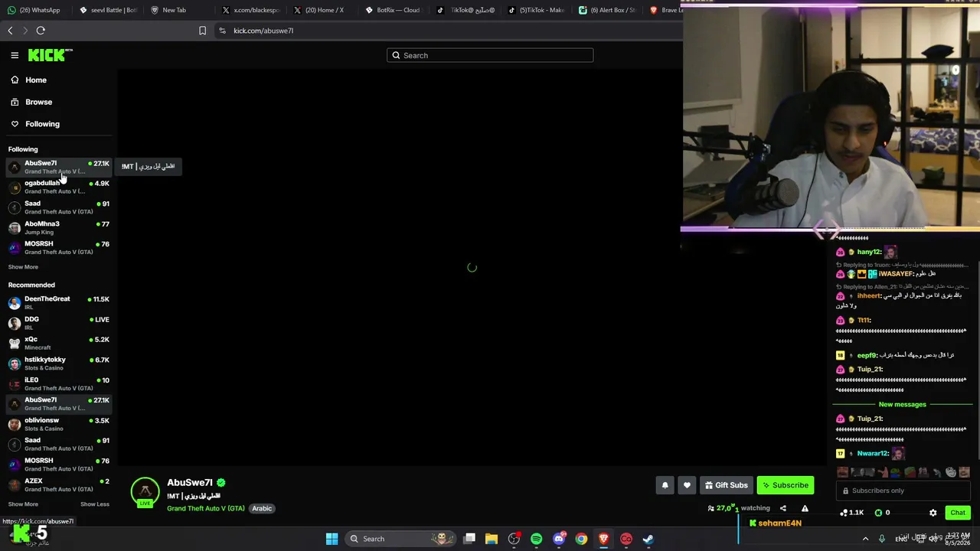980x551 pixels.
Task: Open Saad channel under Following
Action: (59, 207)
